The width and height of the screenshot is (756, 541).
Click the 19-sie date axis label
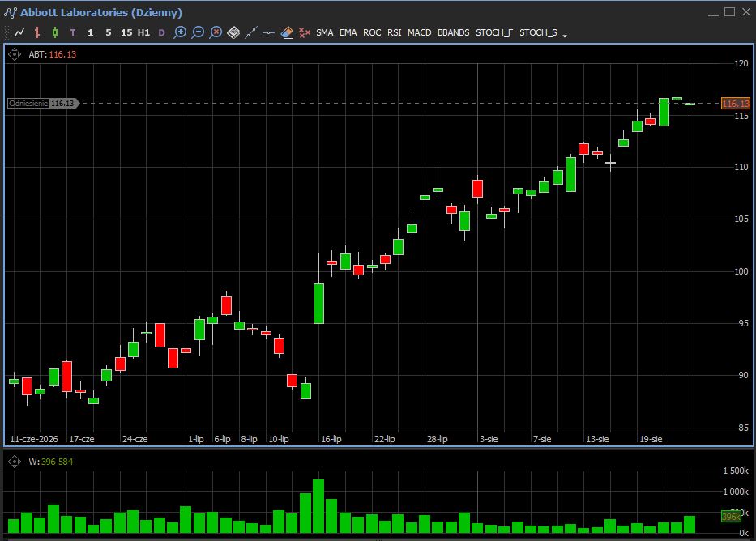pos(651,439)
